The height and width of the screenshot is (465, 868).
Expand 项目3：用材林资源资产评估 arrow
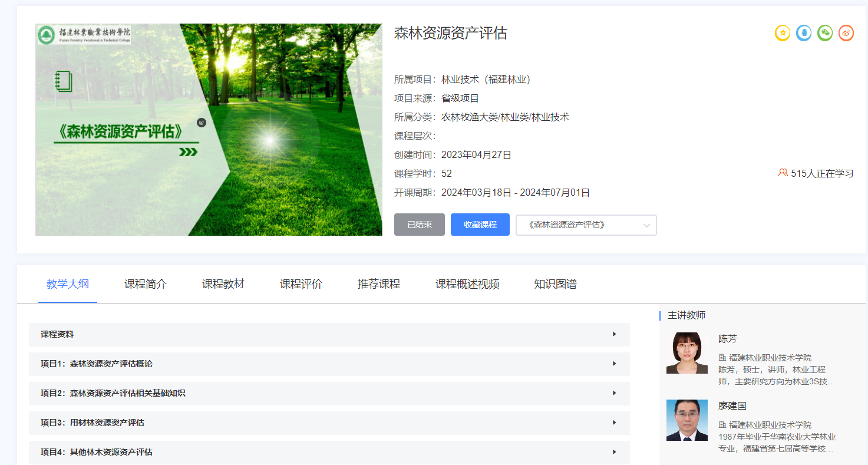click(614, 423)
